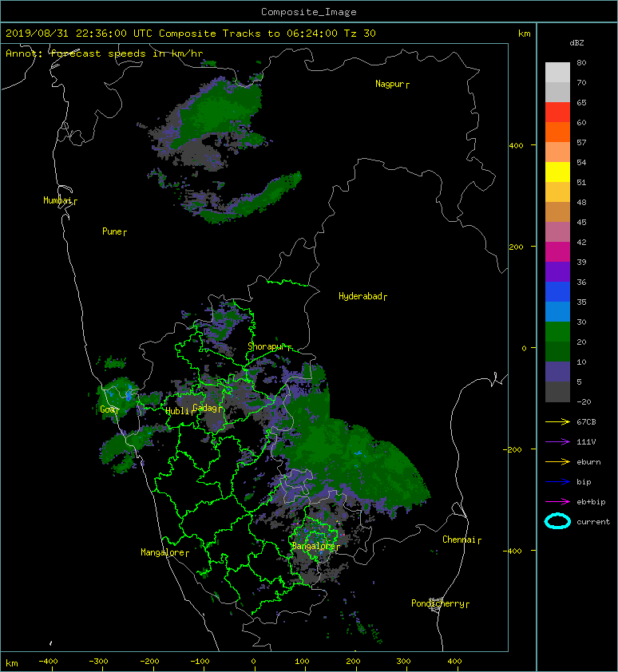The width and height of the screenshot is (618, 672).
Task: Click the Hubli label on the map
Action: (177, 411)
